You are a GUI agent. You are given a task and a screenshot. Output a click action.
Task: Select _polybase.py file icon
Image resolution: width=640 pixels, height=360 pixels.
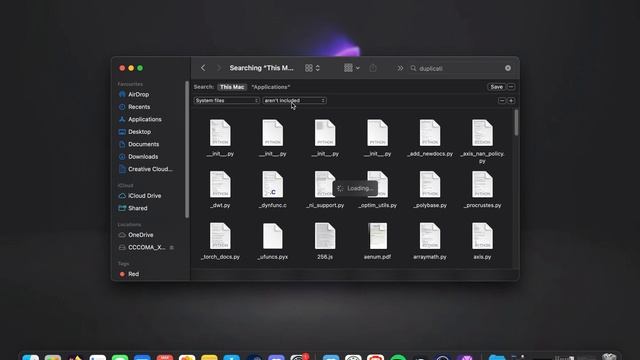(430, 184)
